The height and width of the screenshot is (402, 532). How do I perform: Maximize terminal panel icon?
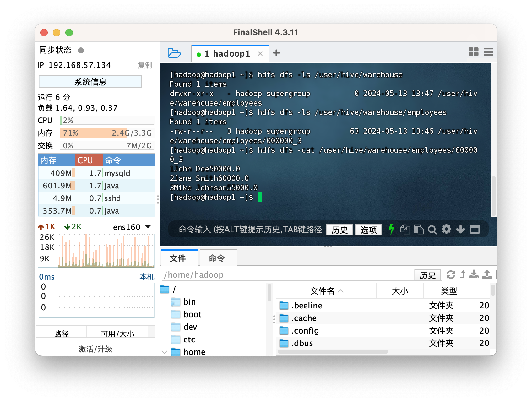(475, 230)
